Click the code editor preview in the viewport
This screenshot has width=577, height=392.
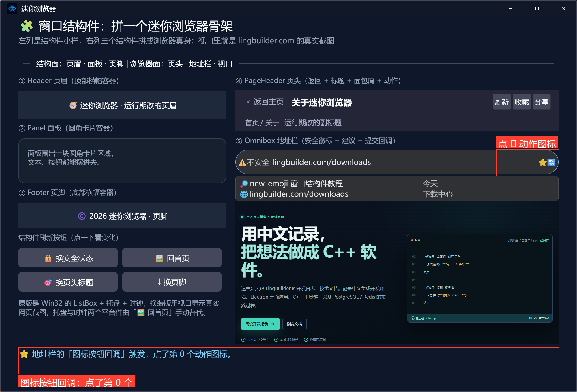tap(480, 278)
